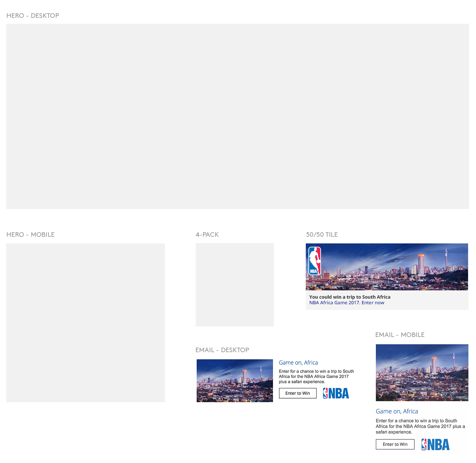Image resolution: width=476 pixels, height=463 pixels.
Task: Click 'Game on, Africa' heading in desktop email
Action: click(298, 362)
